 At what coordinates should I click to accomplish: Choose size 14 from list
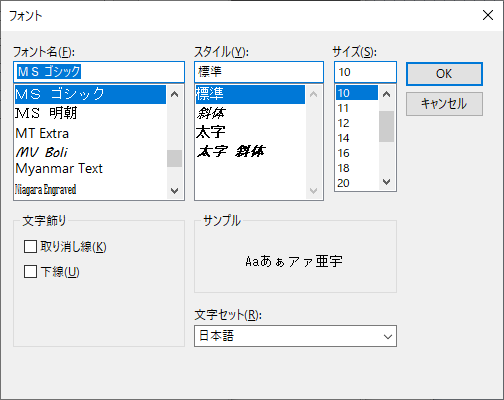[357, 138]
